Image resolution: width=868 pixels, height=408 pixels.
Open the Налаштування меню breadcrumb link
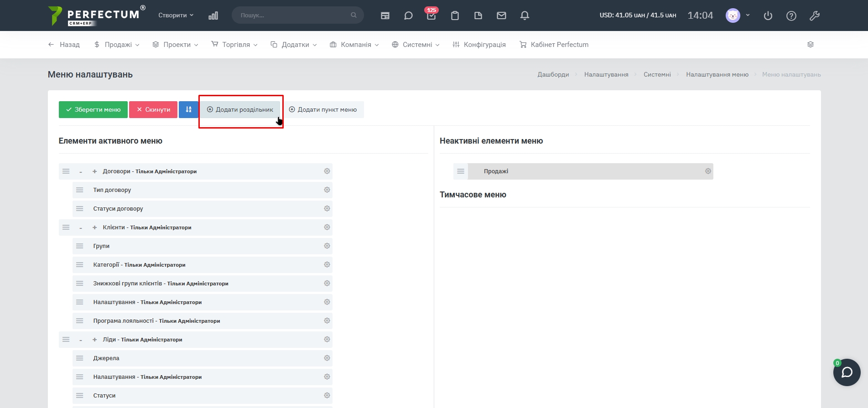(x=717, y=74)
